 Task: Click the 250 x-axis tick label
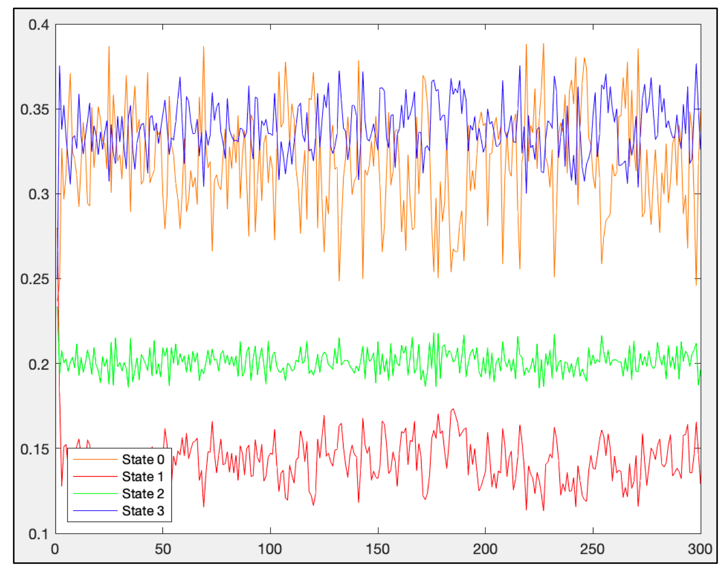(593, 549)
